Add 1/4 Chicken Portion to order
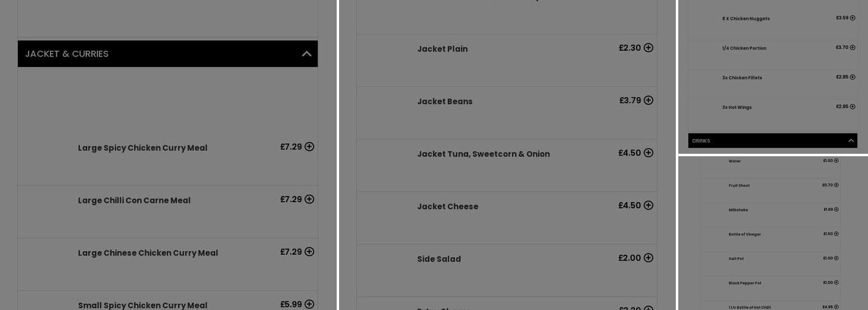This screenshot has height=310, width=868. coord(852,48)
